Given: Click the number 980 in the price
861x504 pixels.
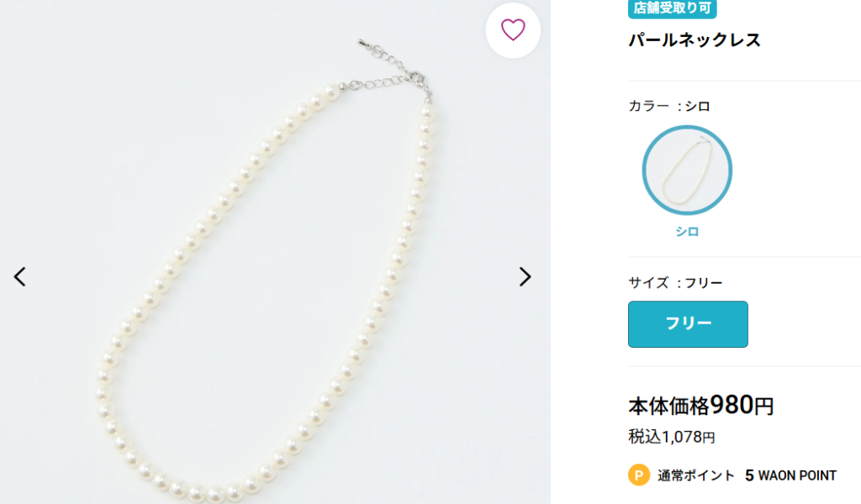Looking at the screenshot, I should coord(731,405).
